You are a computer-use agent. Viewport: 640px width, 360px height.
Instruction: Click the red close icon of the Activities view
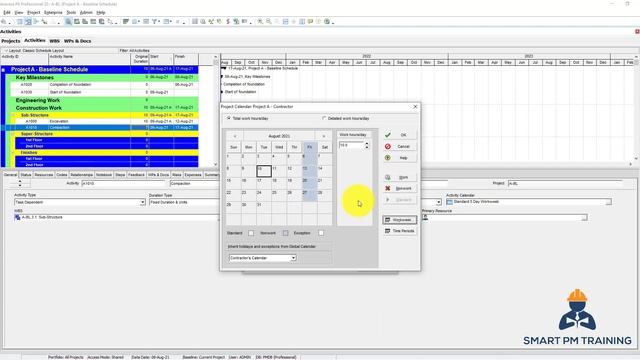(637, 31)
